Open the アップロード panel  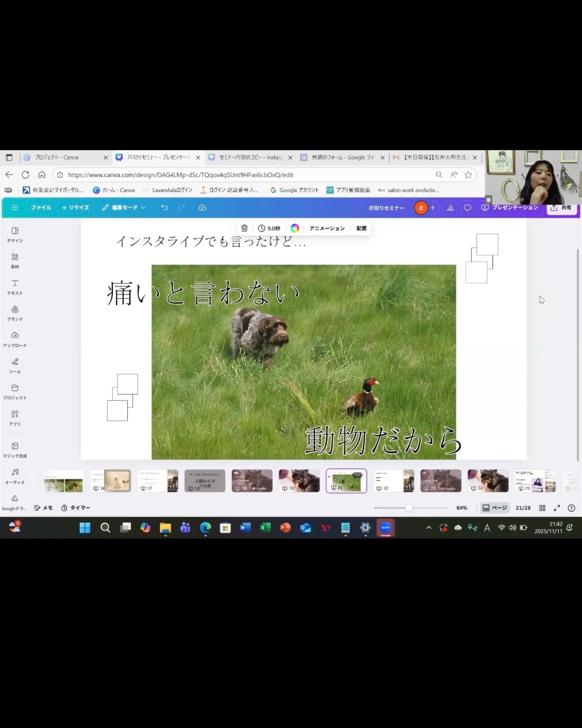15,339
